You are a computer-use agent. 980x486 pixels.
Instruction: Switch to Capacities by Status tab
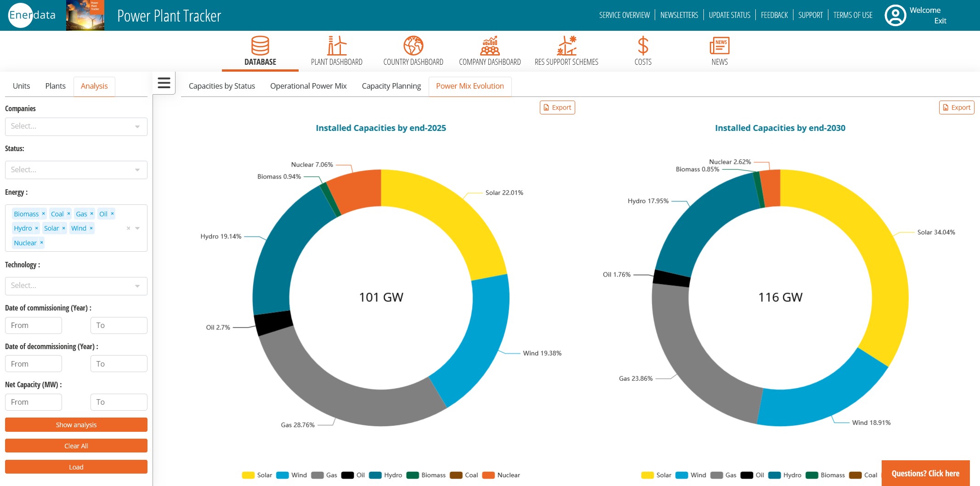coord(221,86)
